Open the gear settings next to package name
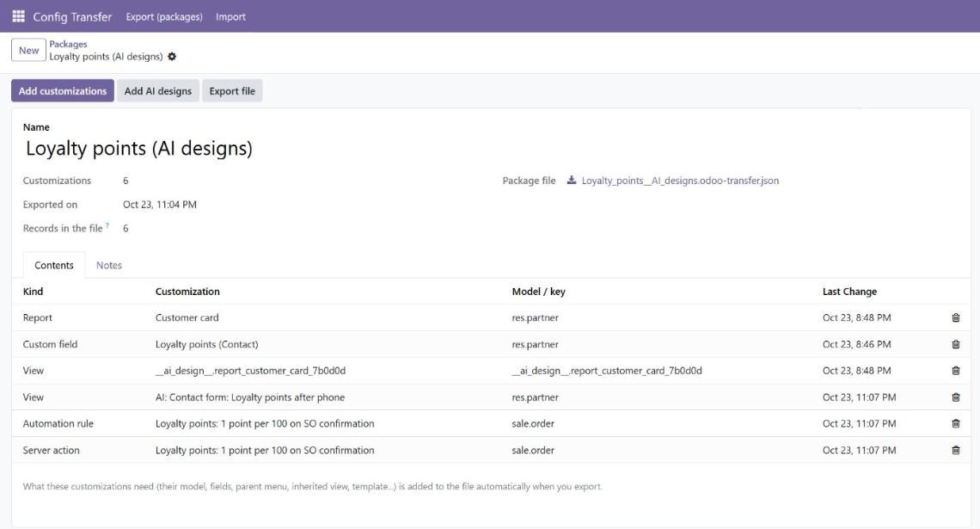The image size is (980, 529). [x=172, y=56]
